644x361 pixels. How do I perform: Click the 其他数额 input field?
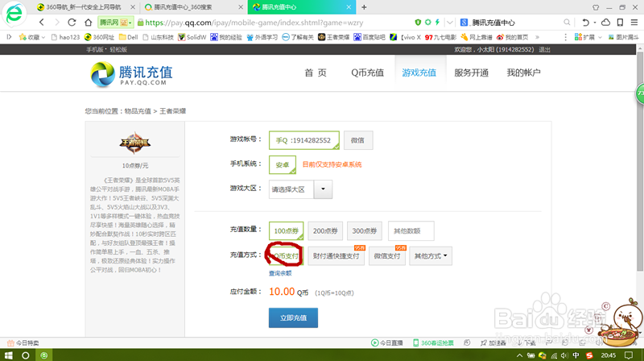click(x=411, y=230)
